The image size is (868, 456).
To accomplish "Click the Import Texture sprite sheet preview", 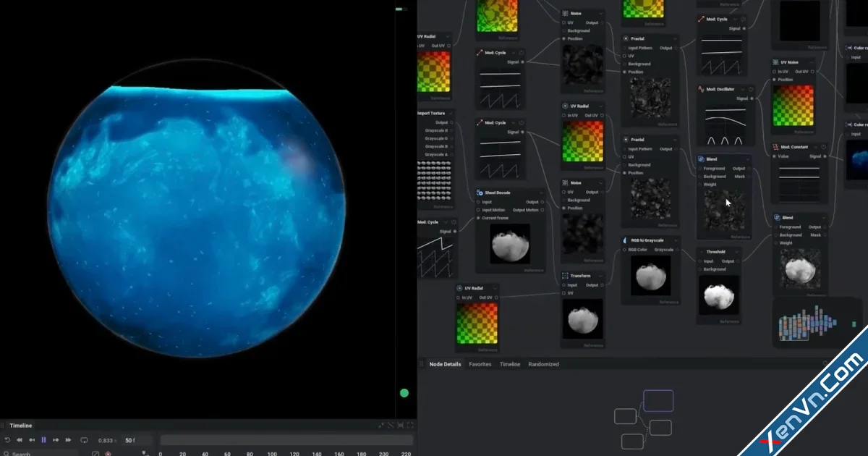I will click(434, 180).
